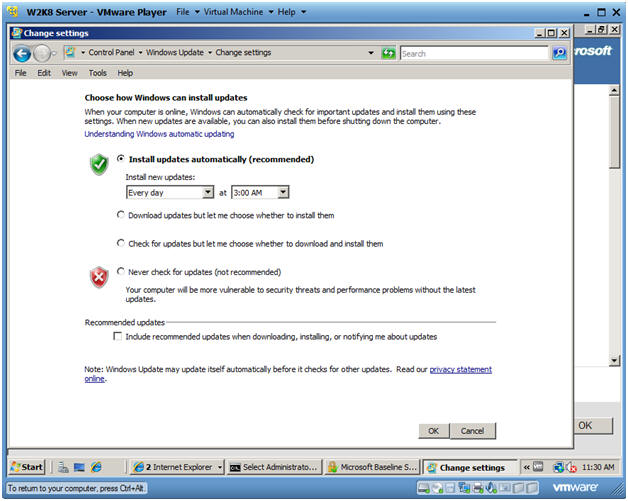This screenshot has height=501, width=628.
Task: Open the Tools menu
Action: tap(97, 73)
